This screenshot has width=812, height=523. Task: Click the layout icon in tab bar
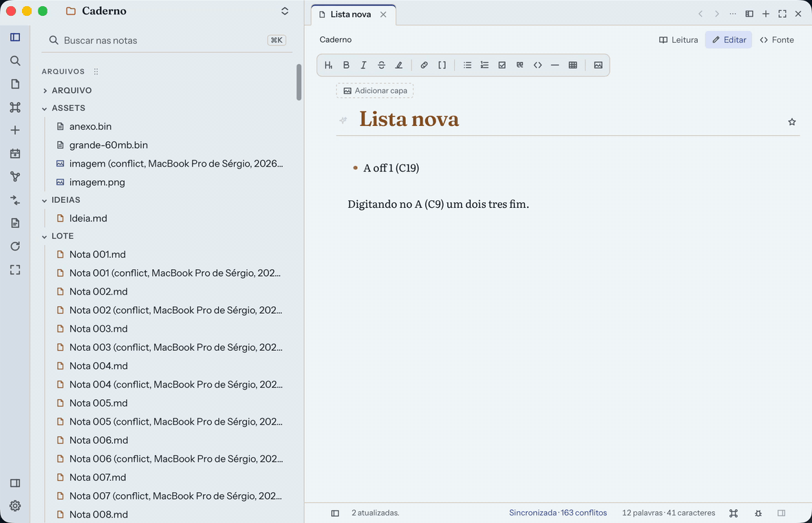pyautogui.click(x=749, y=14)
